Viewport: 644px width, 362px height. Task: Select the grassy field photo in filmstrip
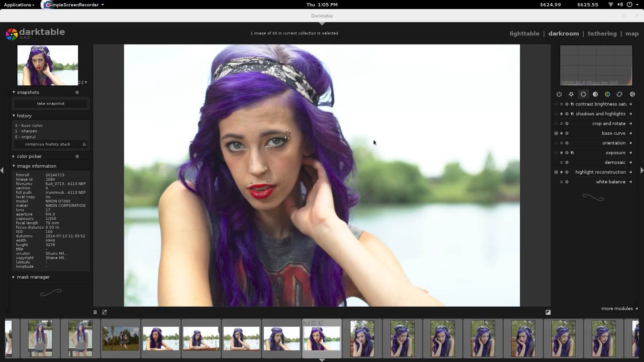pos(120,339)
